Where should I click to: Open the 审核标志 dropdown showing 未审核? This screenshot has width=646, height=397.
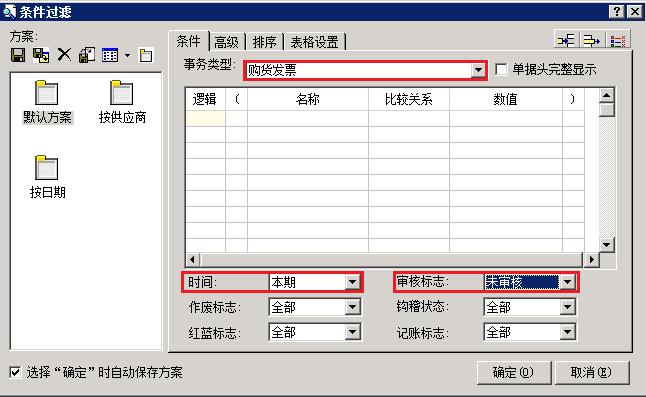(568, 282)
